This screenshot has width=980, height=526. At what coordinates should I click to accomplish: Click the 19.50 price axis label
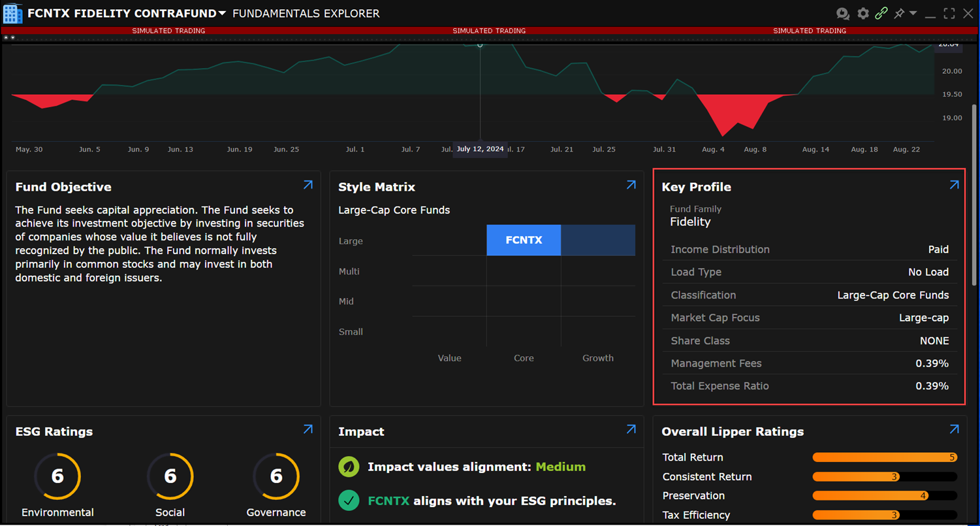[953, 95]
